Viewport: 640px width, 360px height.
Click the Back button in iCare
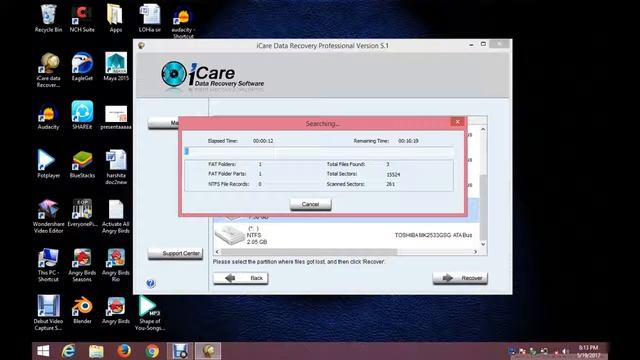240,278
